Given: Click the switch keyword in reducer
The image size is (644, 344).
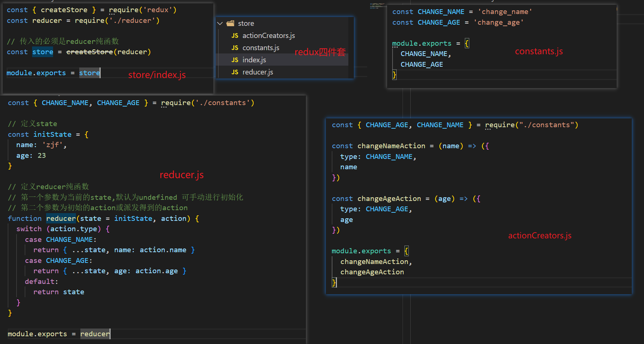Looking at the screenshot, I should 29,229.
